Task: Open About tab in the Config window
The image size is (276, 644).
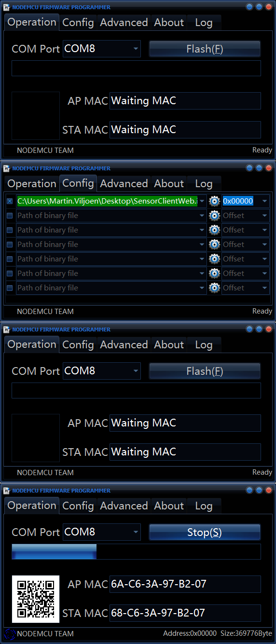Action: pyautogui.click(x=169, y=183)
